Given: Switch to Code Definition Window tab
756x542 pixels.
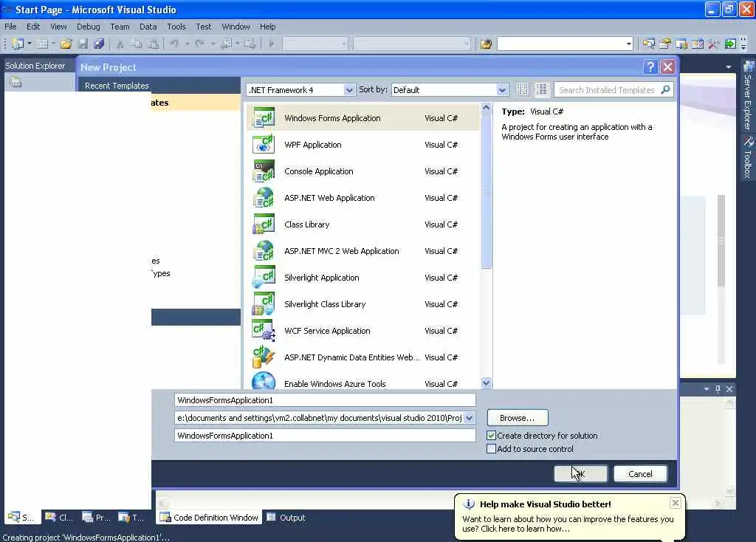Looking at the screenshot, I should point(209,518).
